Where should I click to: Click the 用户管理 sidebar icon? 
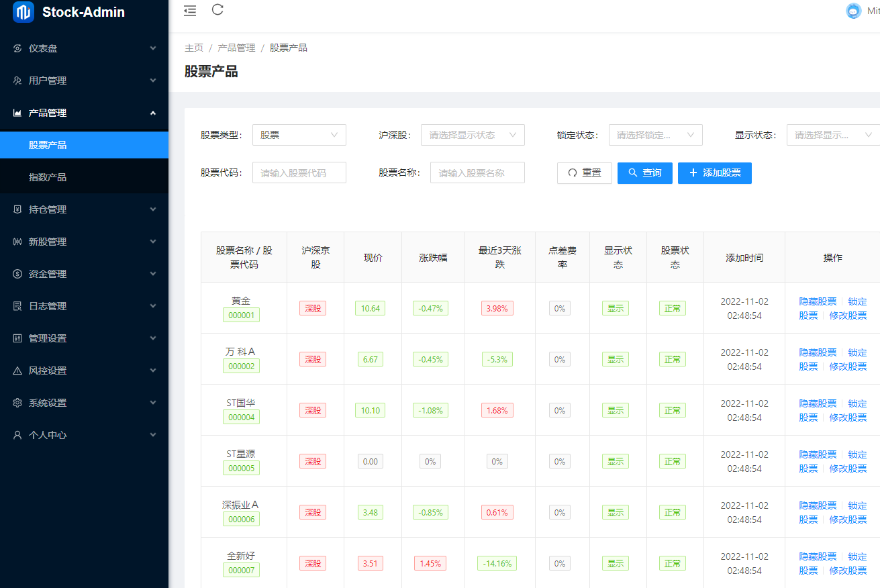point(17,81)
